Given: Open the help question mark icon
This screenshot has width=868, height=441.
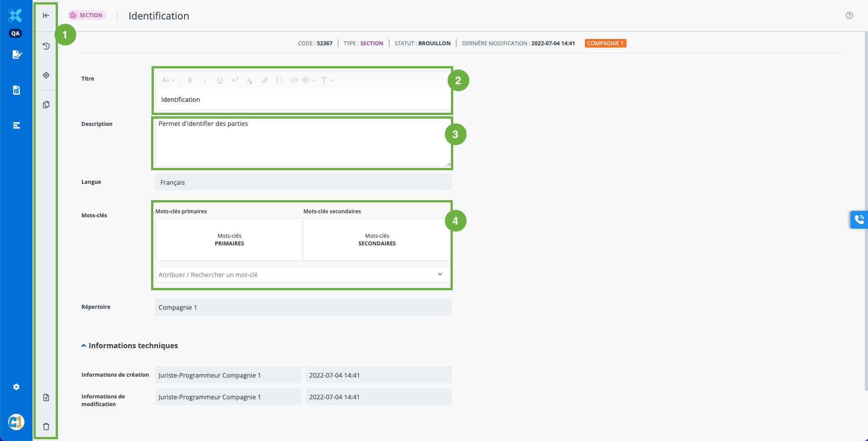Looking at the screenshot, I should click(849, 15).
